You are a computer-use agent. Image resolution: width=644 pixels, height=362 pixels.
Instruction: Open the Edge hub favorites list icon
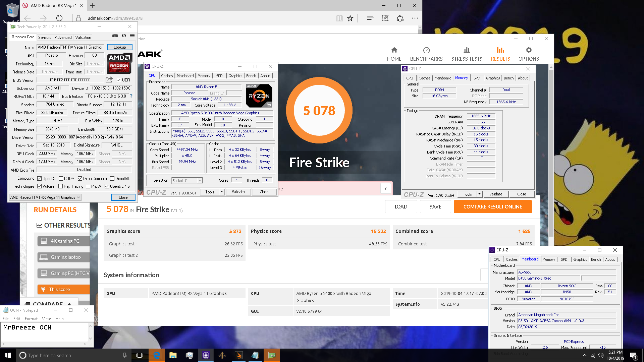pyautogui.click(x=370, y=18)
